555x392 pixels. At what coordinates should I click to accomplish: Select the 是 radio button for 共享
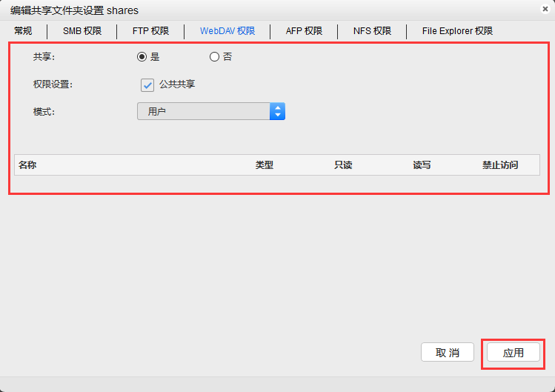[x=142, y=56]
